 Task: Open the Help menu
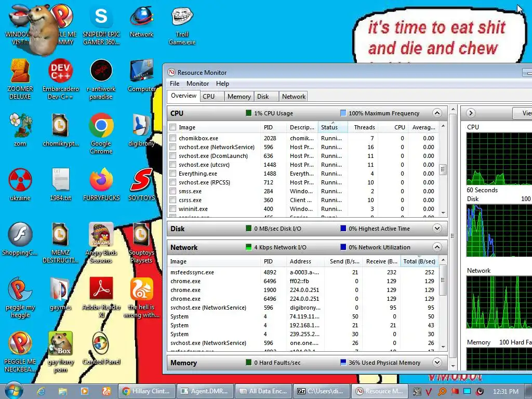tap(222, 84)
